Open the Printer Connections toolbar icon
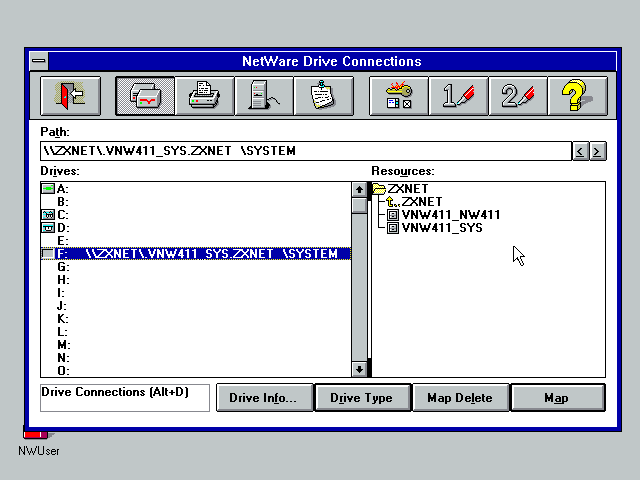 pyautogui.click(x=204, y=96)
